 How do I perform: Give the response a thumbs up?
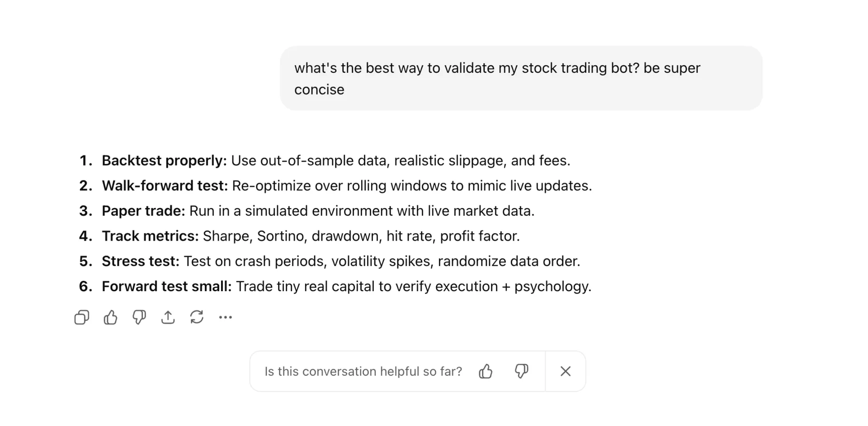coord(110,317)
